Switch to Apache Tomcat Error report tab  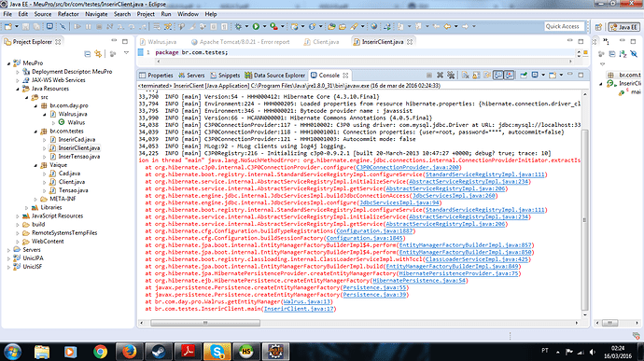[241, 42]
